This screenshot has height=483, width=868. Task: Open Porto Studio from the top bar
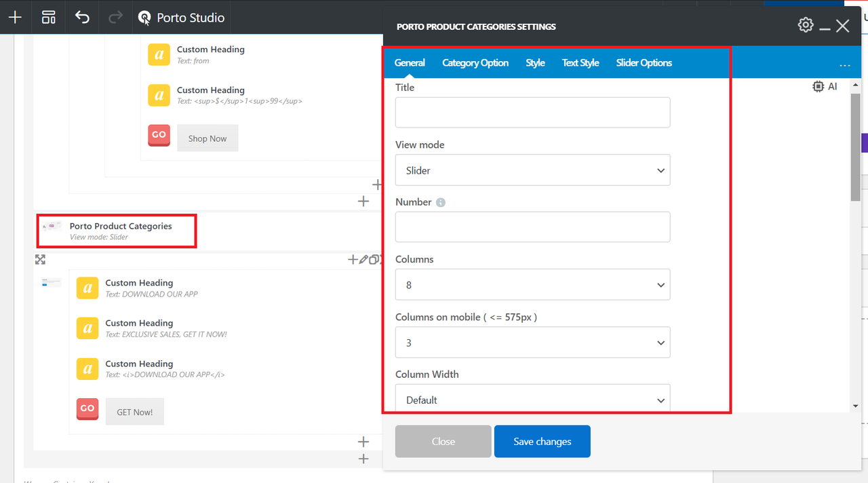[x=181, y=18]
